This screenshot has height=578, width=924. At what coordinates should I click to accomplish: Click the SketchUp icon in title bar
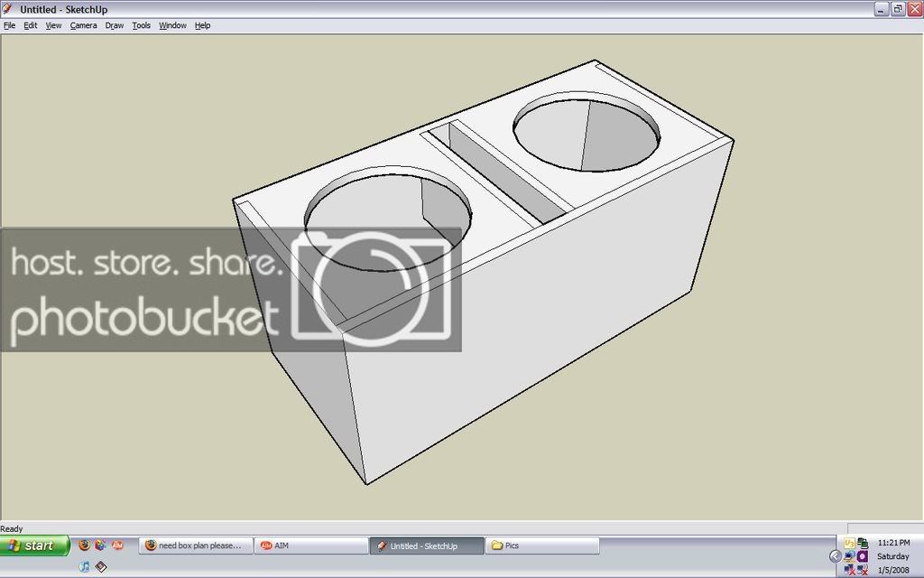click(7, 9)
